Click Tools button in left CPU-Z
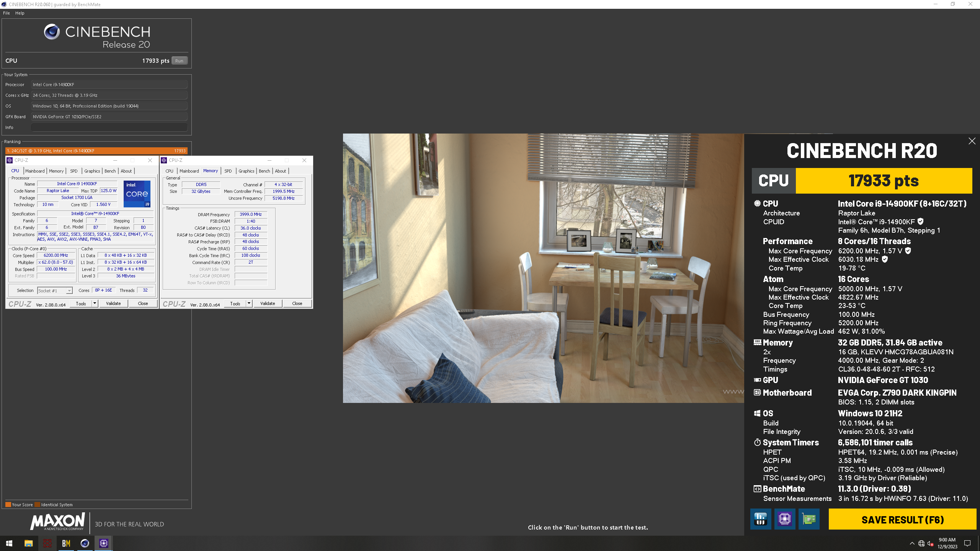Viewport: 980px width, 551px height. tap(81, 303)
